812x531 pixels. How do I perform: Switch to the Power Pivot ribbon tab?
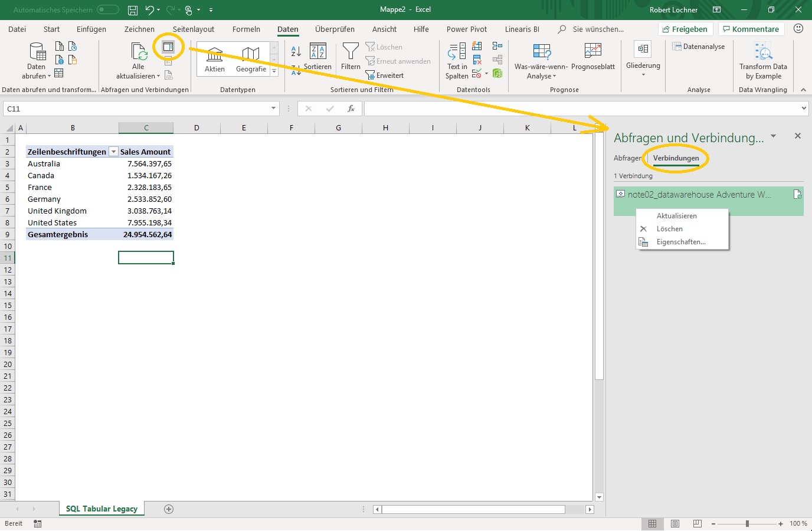point(466,29)
